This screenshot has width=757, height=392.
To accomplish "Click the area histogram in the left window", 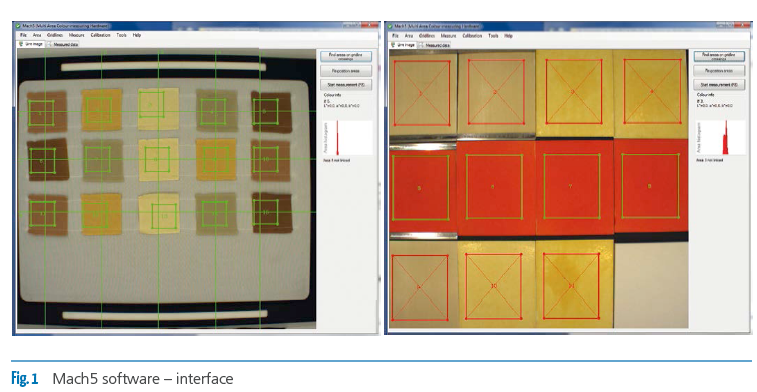I will coord(348,138).
